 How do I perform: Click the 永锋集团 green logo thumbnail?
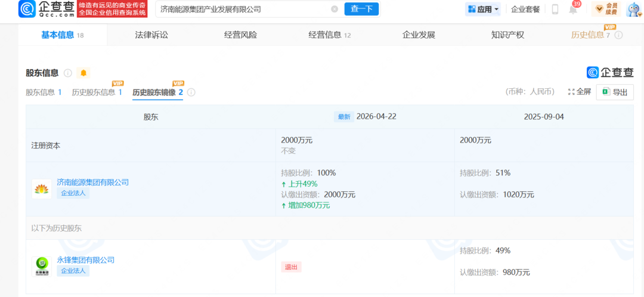[x=42, y=267]
